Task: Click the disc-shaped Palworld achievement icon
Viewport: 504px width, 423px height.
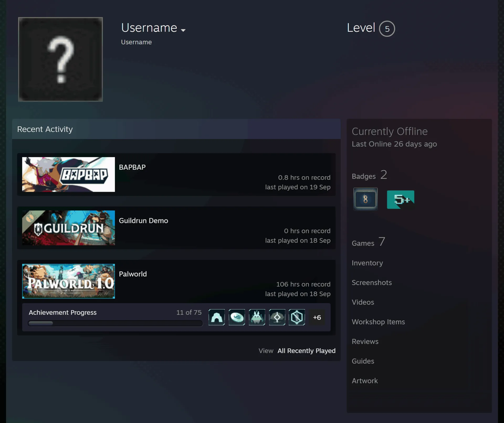Action: tap(237, 317)
